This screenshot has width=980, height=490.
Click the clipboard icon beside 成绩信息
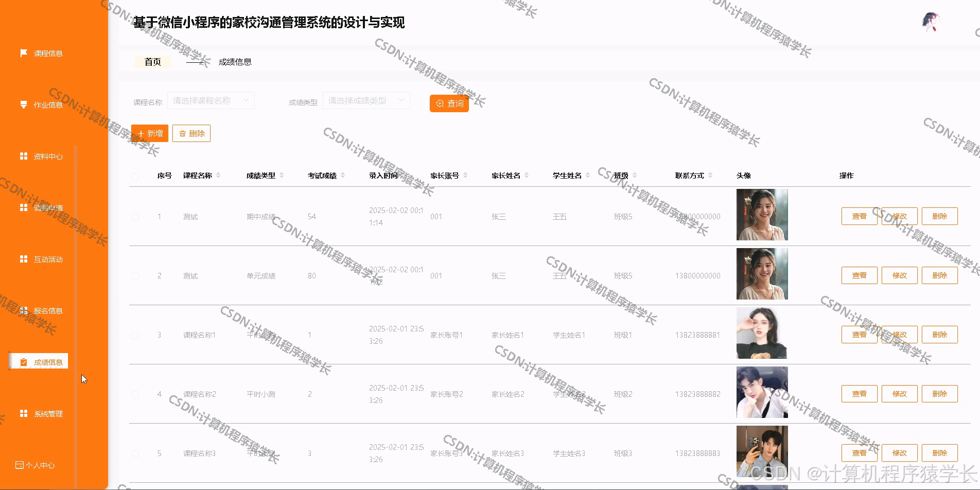tap(23, 362)
